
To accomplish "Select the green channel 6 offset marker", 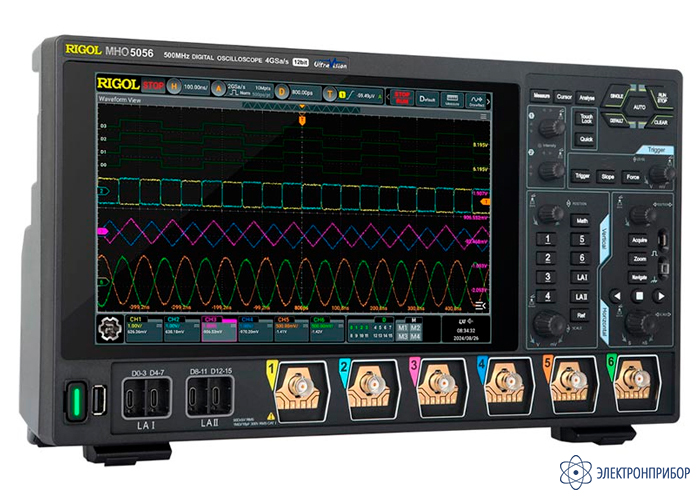I will pyautogui.click(x=104, y=282).
